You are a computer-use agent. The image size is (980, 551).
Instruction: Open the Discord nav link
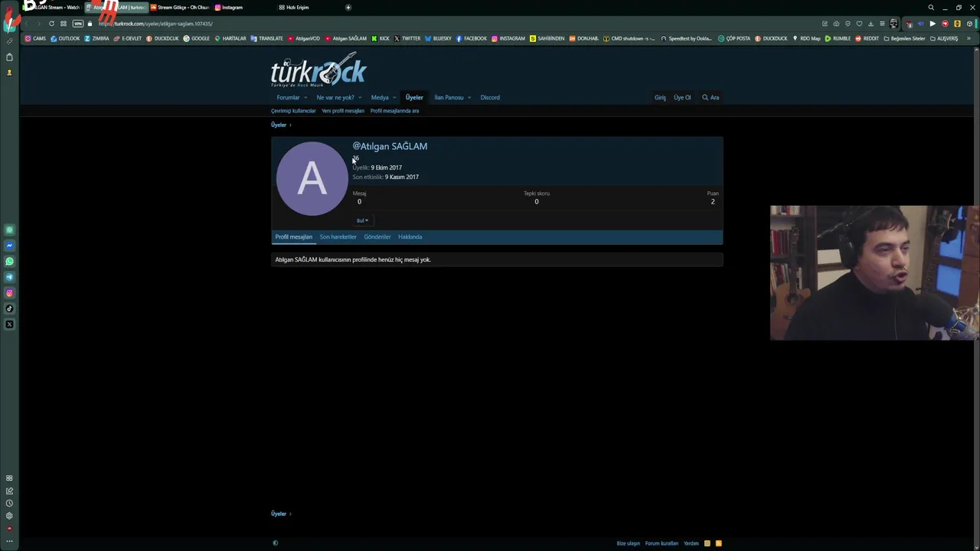[x=490, y=98]
